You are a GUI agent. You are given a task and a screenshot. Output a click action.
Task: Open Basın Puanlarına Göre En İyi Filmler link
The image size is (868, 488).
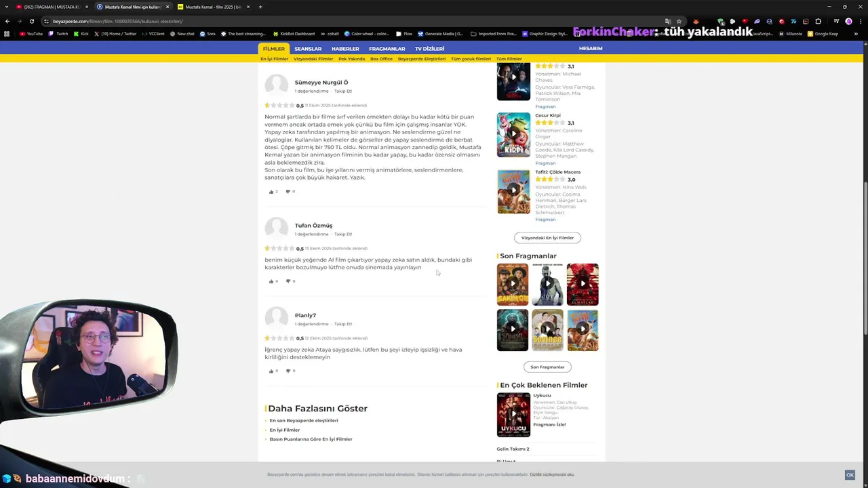(311, 439)
